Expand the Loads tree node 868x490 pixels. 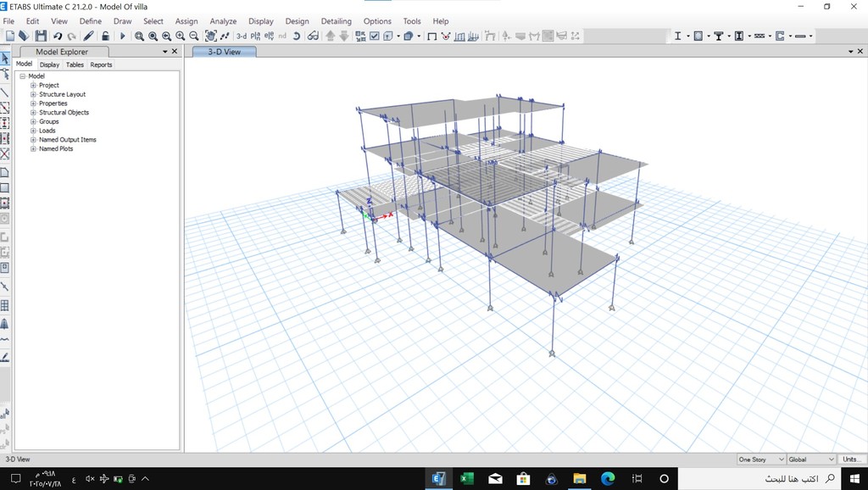point(33,131)
